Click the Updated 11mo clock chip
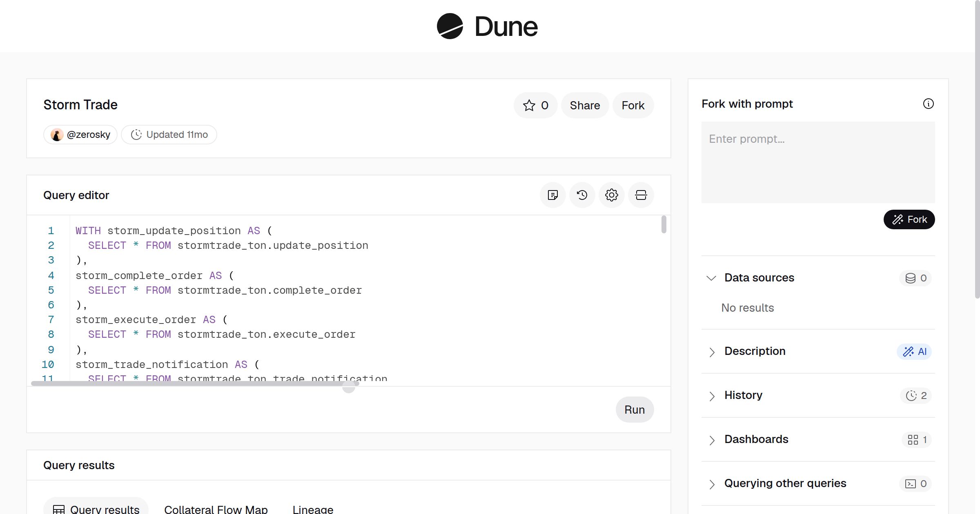The height and width of the screenshot is (514, 980). coord(169,135)
